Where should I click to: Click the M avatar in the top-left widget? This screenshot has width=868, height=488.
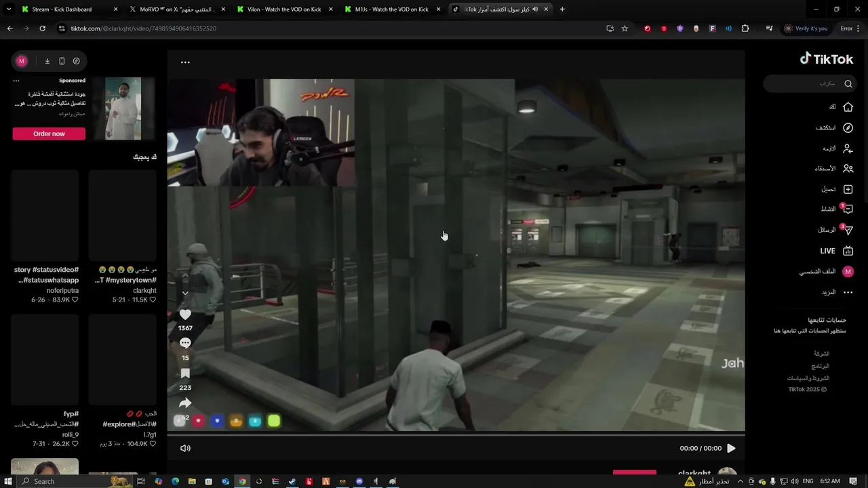click(x=22, y=61)
